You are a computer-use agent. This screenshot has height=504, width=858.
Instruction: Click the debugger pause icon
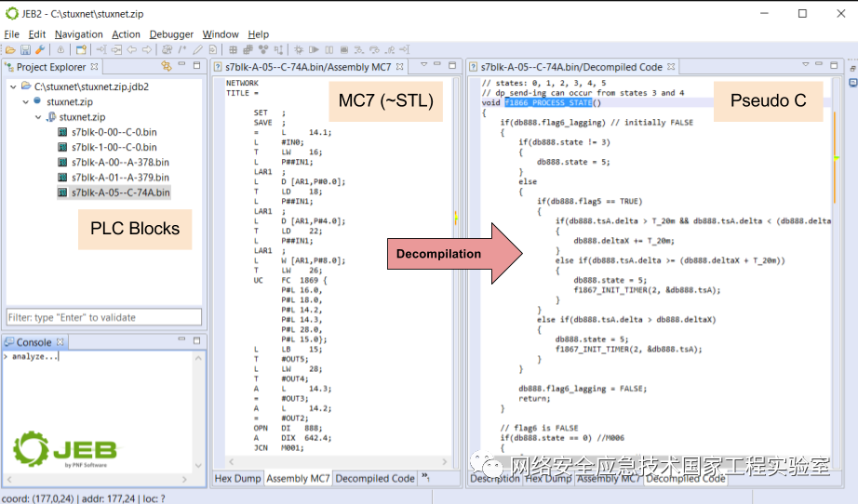pyautogui.click(x=329, y=49)
